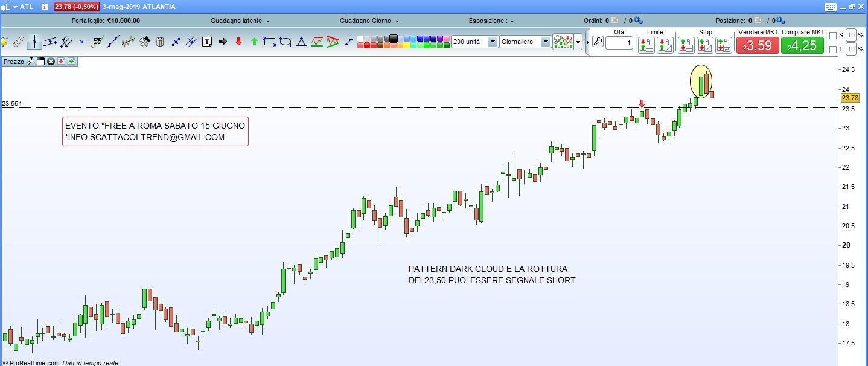Open the ATL ticker dropdown arrow
Viewport: 868px width, 366px height.
[15, 7]
